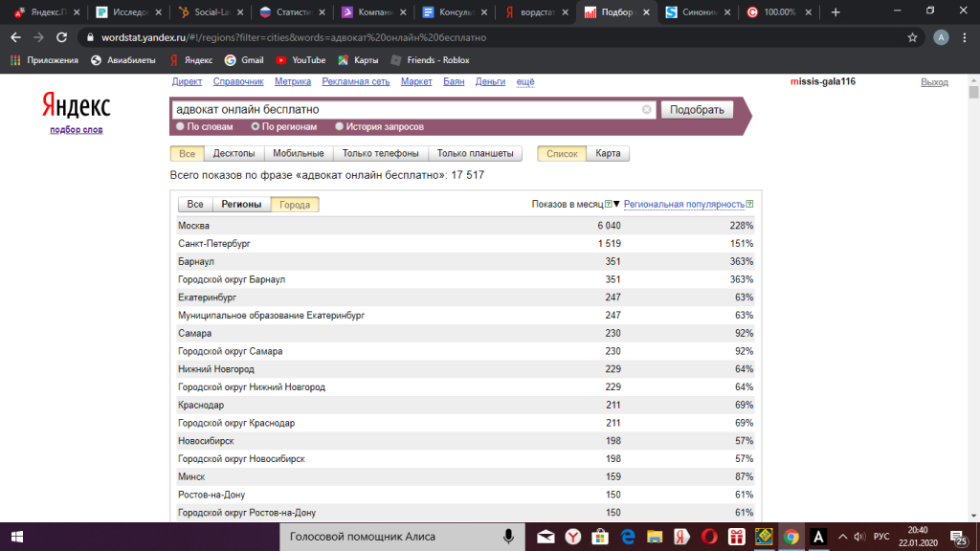
Task: Click the help icon beside Показов в месяц
Action: [609, 205]
